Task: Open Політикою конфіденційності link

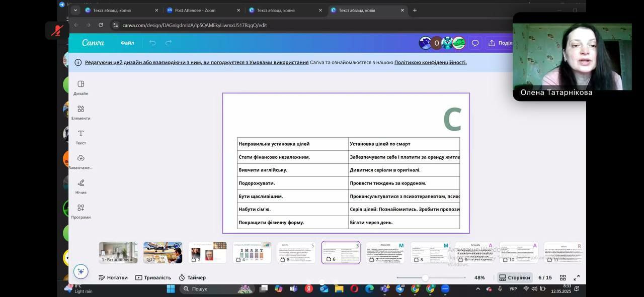Action: (431, 62)
